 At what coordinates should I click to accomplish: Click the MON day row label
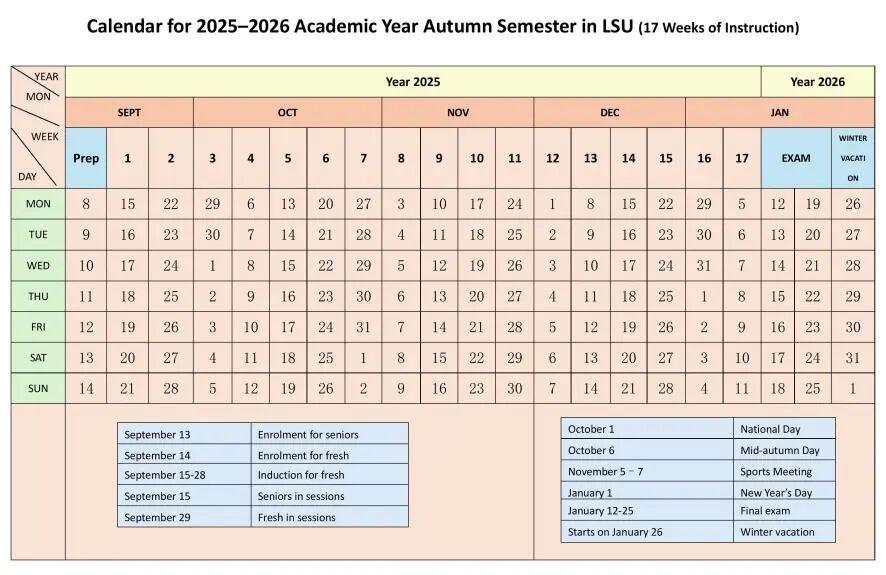coord(38,204)
